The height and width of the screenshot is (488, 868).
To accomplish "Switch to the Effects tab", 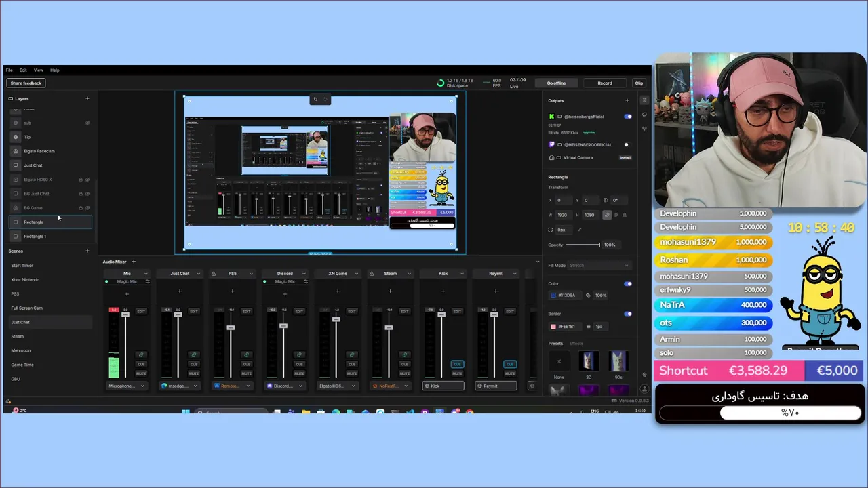I will click(x=576, y=344).
